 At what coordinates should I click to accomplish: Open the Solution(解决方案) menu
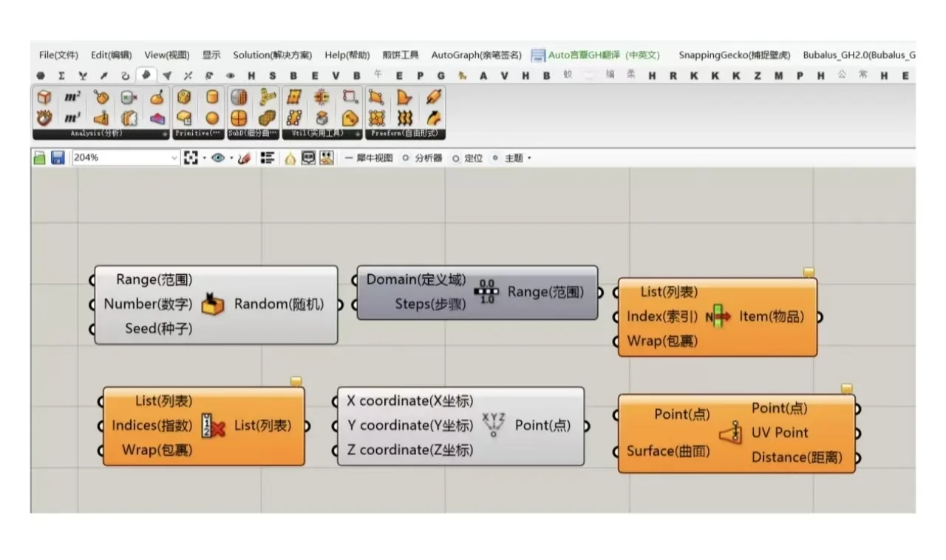point(273,55)
